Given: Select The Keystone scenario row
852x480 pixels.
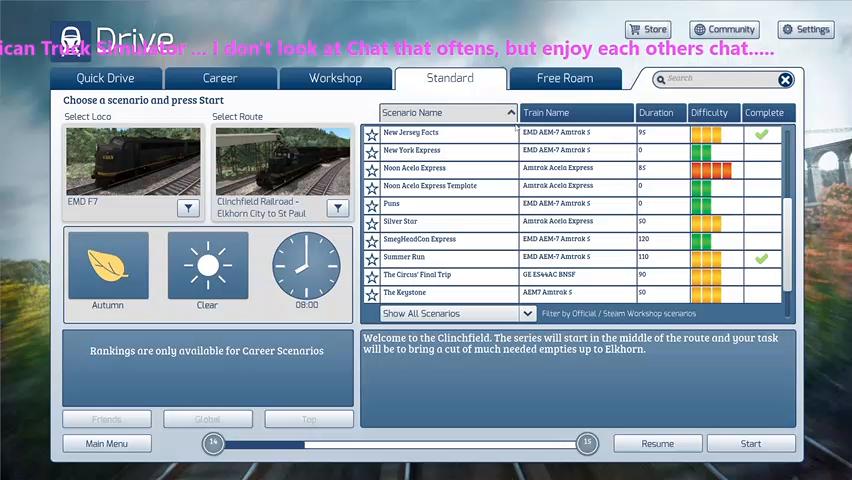Looking at the screenshot, I should (573, 295).
